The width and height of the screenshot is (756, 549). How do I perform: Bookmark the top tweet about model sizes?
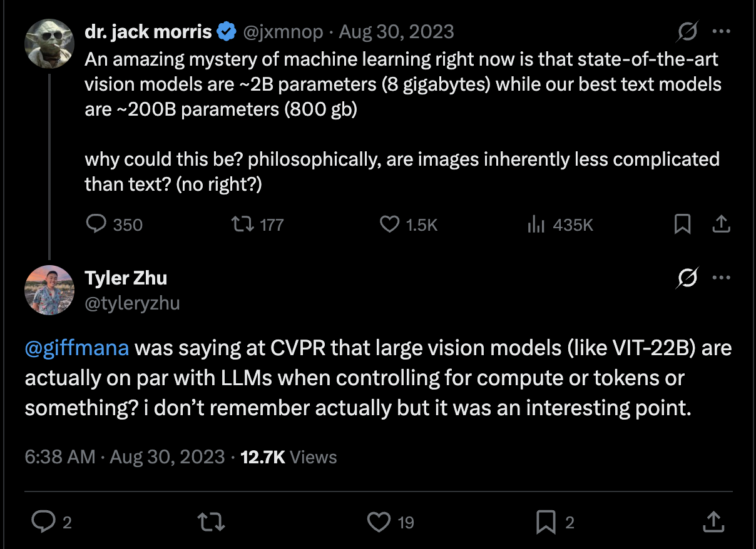(683, 224)
